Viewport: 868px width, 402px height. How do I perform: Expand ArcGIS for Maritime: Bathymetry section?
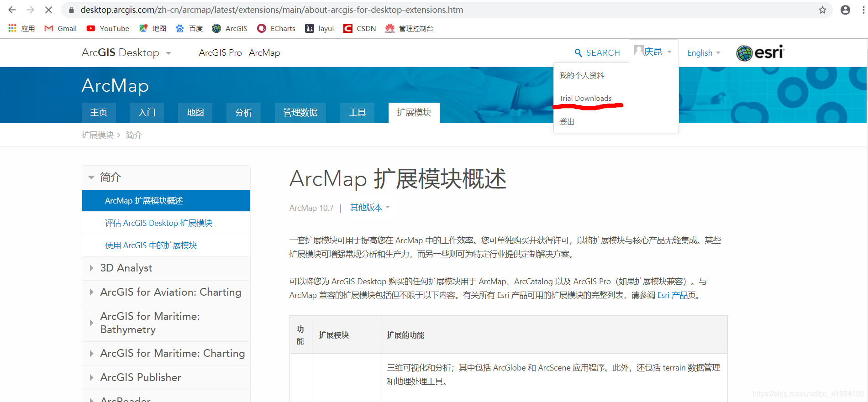pyautogui.click(x=166, y=323)
